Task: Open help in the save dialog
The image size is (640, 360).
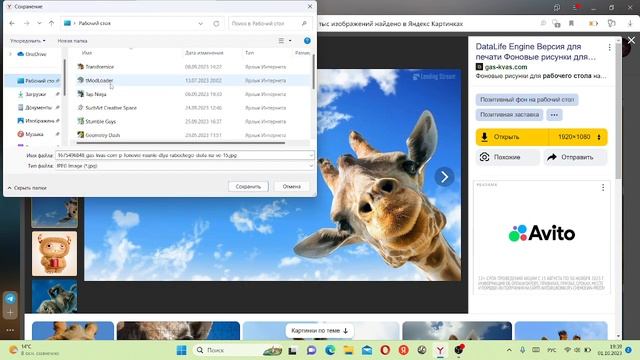Action: (307, 41)
